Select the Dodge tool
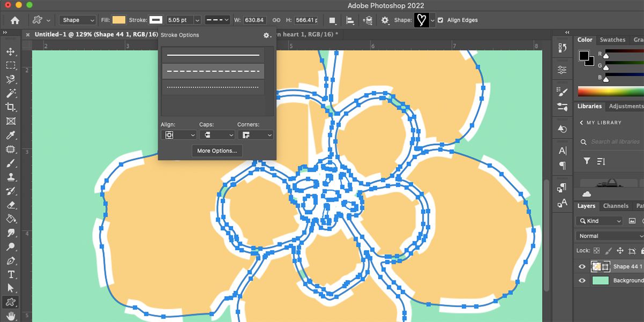This screenshot has width=644, height=322. (11, 247)
